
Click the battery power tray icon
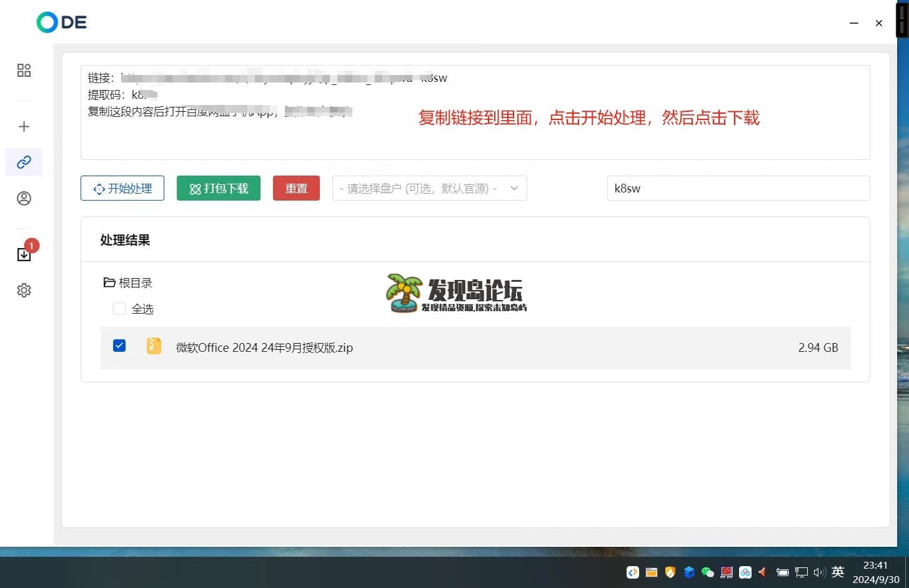(783, 572)
